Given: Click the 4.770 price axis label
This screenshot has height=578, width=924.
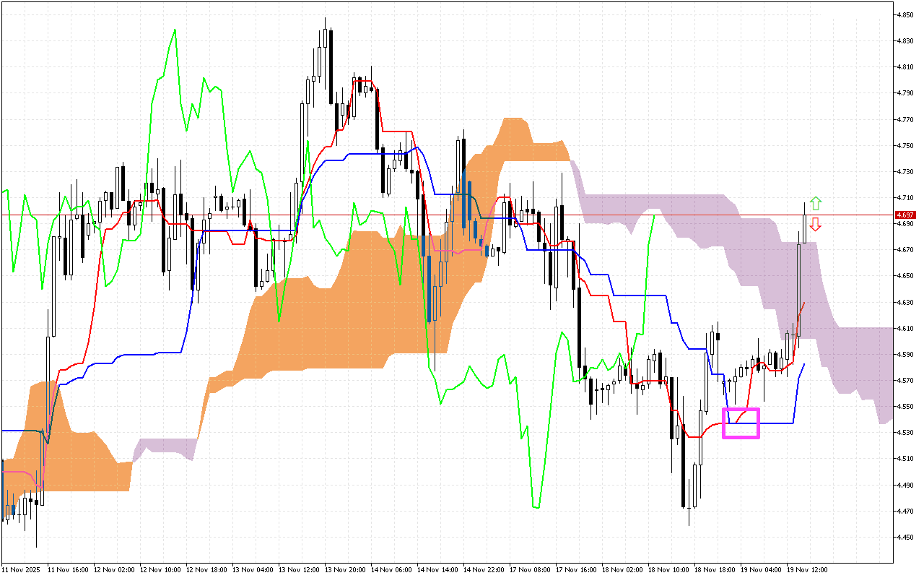Looking at the screenshot, I should pyautogui.click(x=905, y=119).
